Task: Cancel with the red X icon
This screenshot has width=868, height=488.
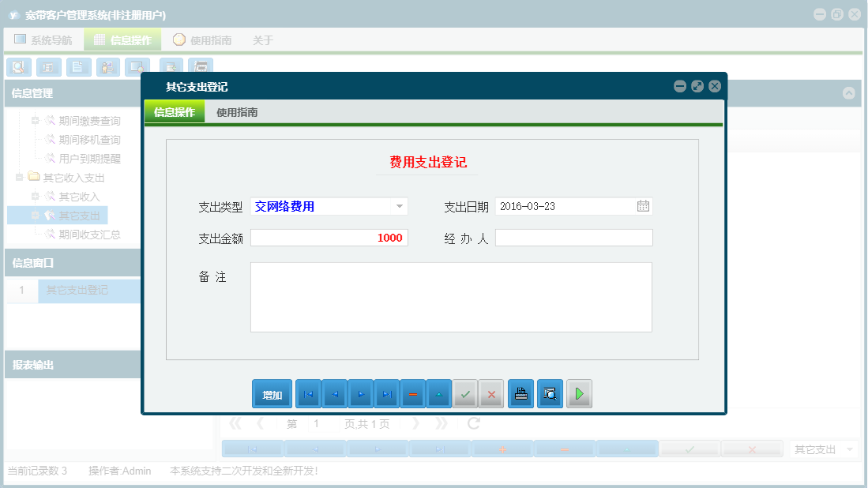Action: 491,393
